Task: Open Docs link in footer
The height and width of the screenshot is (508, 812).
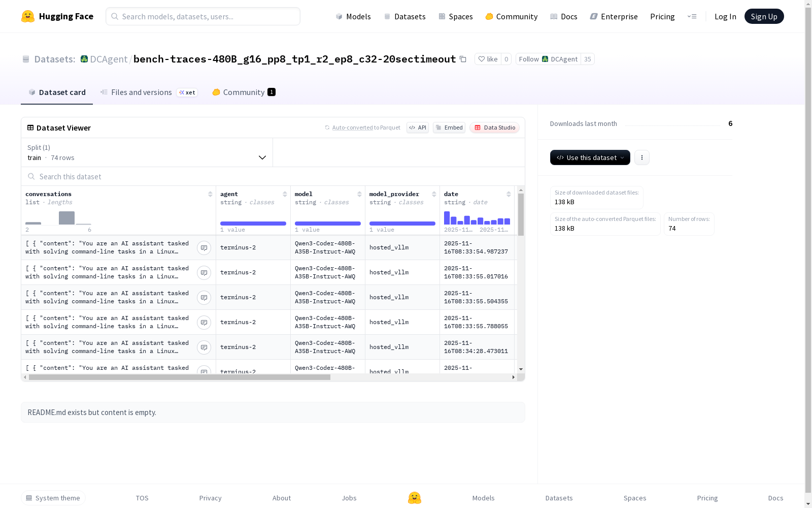Action: pos(775,498)
